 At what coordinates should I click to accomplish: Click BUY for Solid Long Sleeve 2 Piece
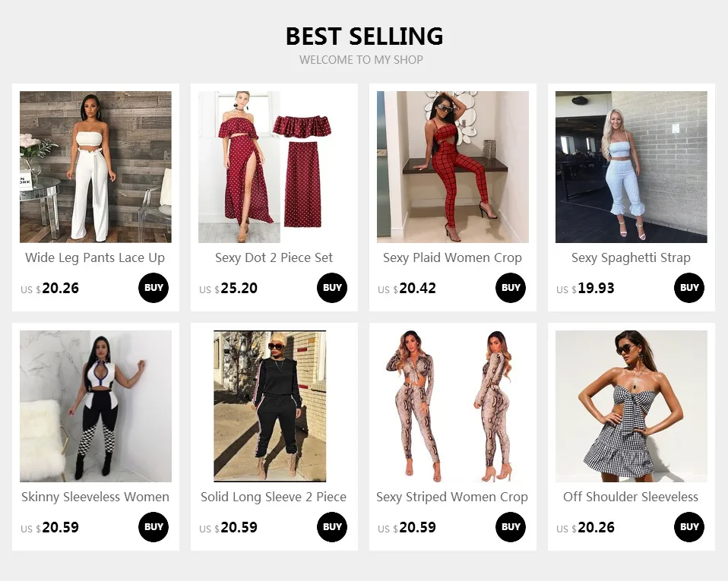point(332,527)
